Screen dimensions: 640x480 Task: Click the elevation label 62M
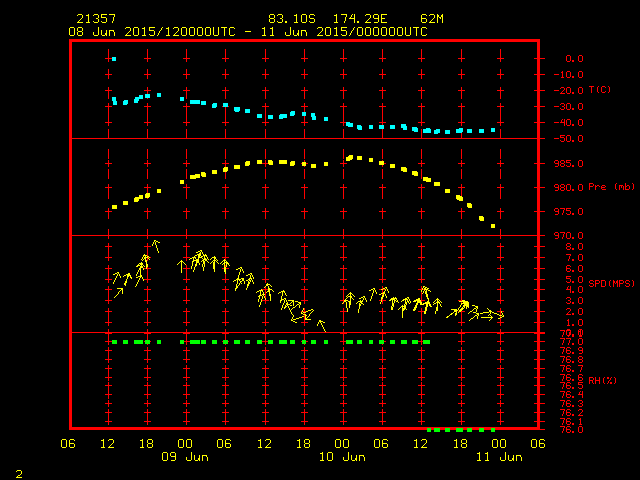pyautogui.click(x=432, y=19)
